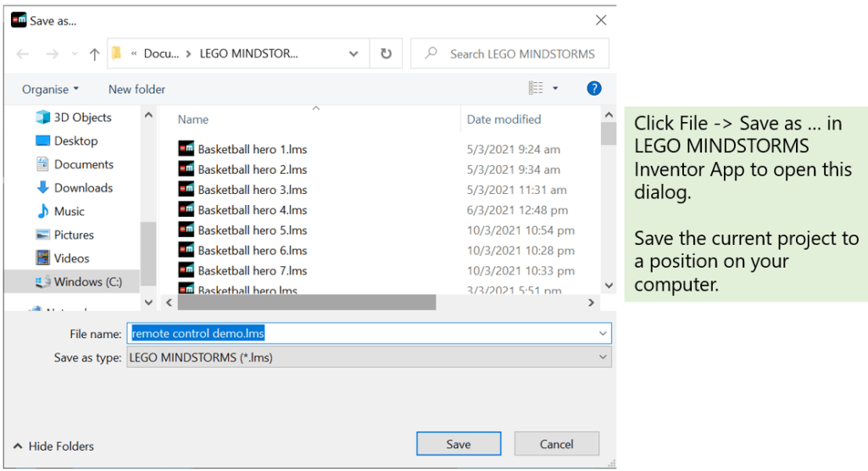Image resolution: width=868 pixels, height=471 pixels.
Task: Click the Back navigation arrow
Action: 23,54
